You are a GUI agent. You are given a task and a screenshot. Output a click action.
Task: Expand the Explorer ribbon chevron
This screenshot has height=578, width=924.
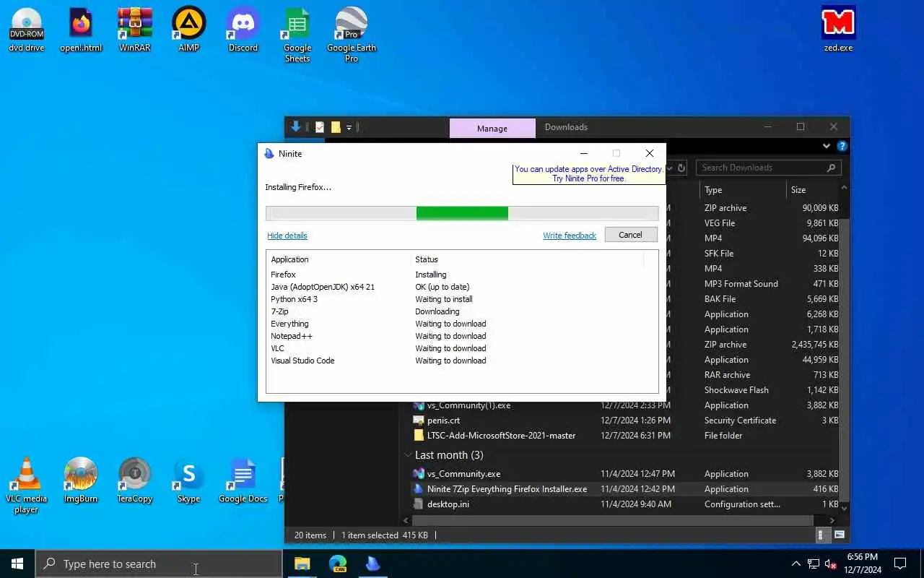coord(827,146)
